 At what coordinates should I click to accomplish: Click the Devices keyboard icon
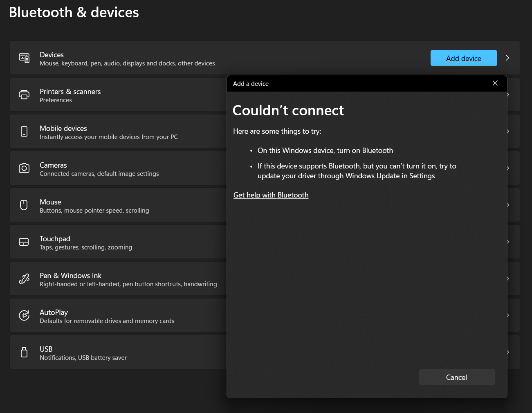click(x=24, y=58)
